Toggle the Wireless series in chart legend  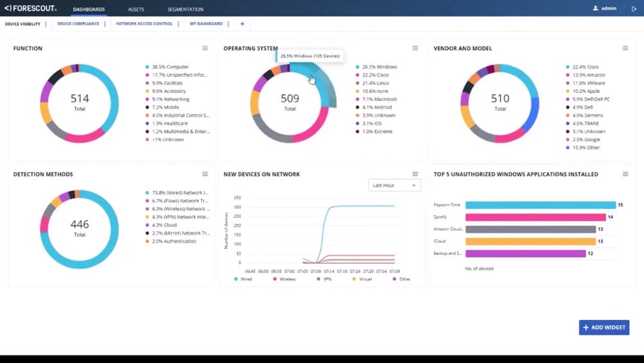[284, 279]
